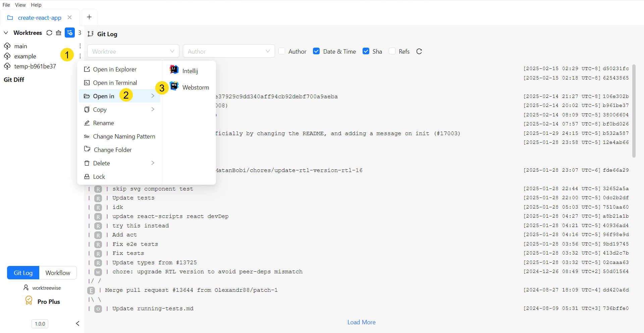Image resolution: width=644 pixels, height=333 pixels.
Task: Refresh the Worktrees list
Action: click(49, 33)
